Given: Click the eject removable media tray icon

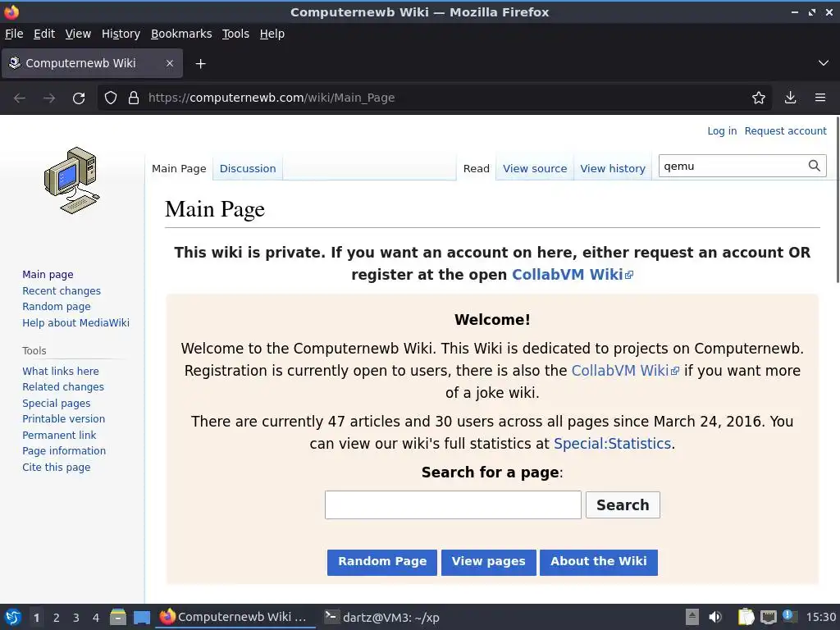Looking at the screenshot, I should point(692,617).
